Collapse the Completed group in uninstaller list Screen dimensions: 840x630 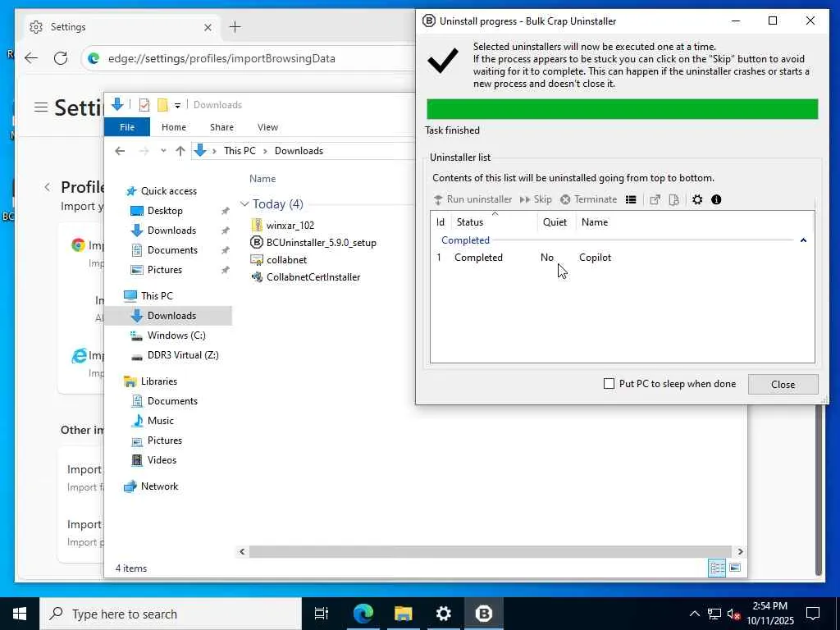tap(803, 240)
